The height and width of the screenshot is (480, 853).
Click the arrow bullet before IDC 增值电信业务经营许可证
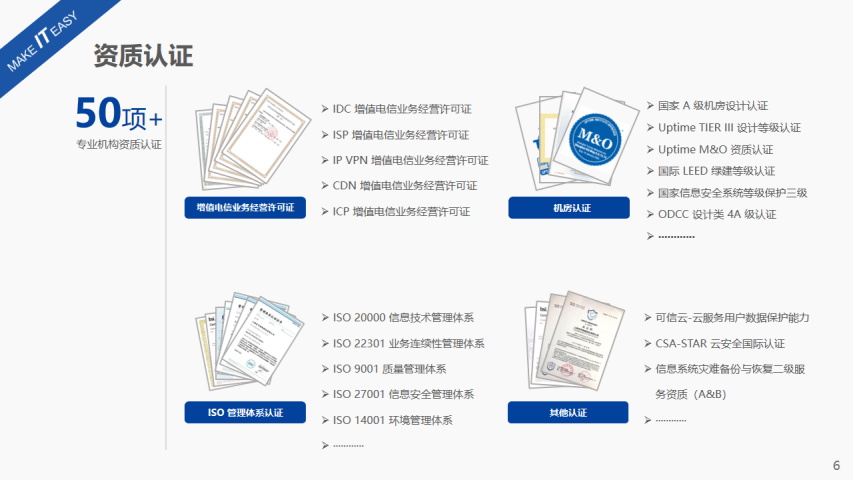coord(325,109)
